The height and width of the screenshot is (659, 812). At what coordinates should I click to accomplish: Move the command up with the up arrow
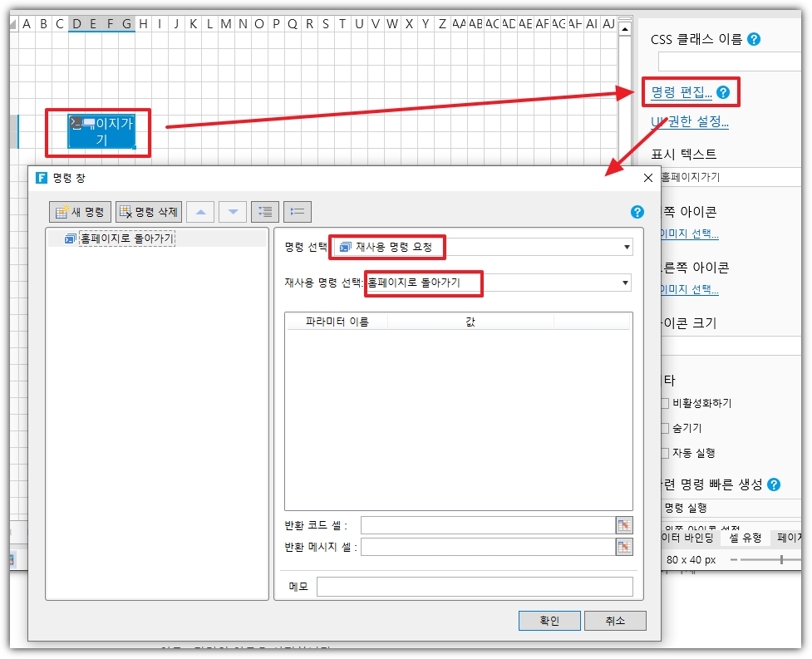(x=200, y=212)
